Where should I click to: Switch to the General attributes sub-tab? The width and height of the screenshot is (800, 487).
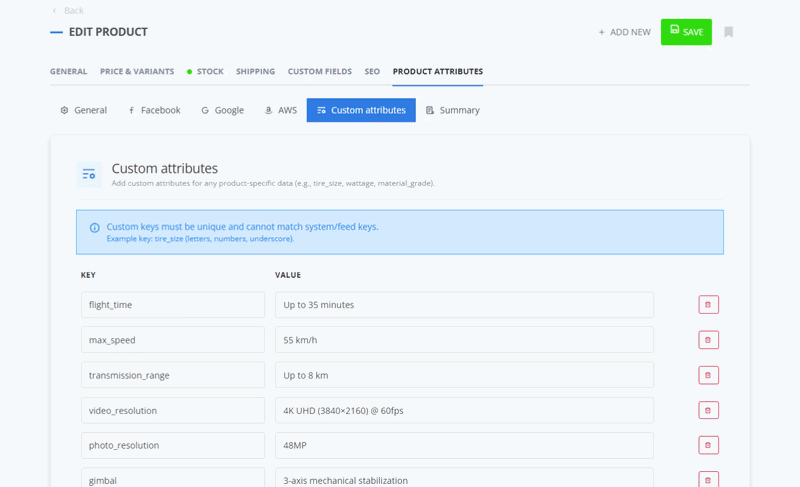tap(84, 110)
